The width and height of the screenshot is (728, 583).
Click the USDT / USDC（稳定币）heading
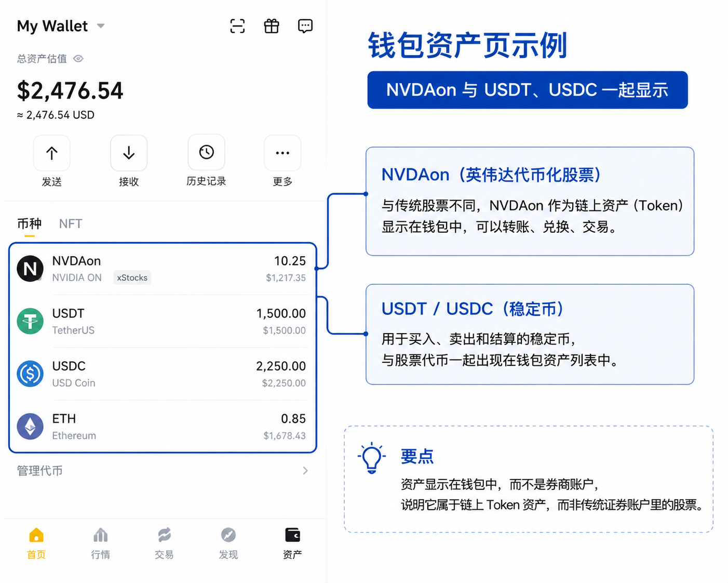473,309
